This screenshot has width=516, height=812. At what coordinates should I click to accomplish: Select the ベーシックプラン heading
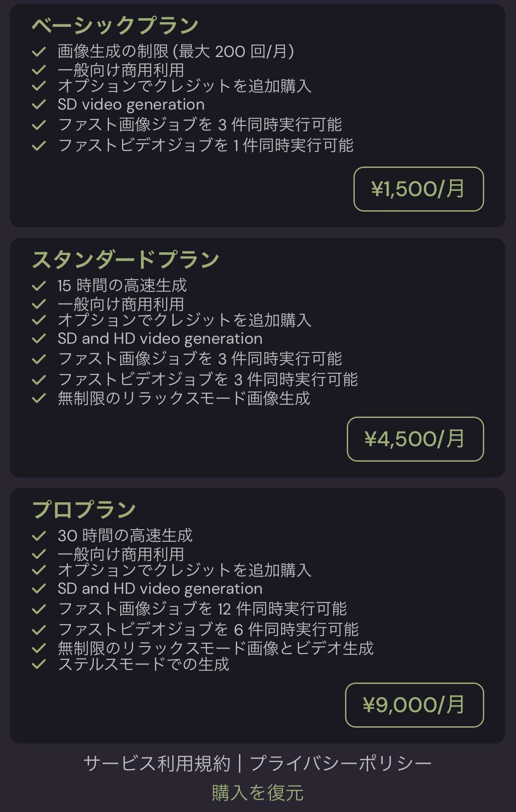(x=115, y=25)
